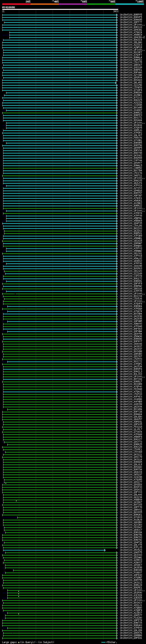Click hit label UniRef100_Q8LQA0
The height and width of the screenshot is (644, 146).
131,42
